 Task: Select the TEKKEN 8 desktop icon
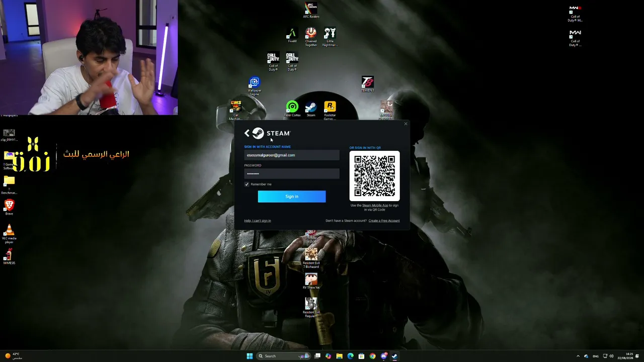pos(368,84)
